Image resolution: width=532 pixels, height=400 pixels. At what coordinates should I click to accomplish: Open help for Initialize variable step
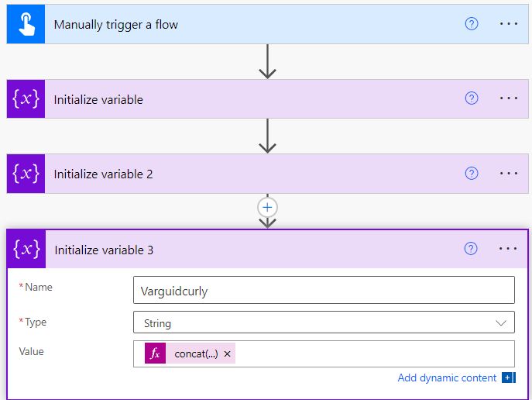[472, 98]
